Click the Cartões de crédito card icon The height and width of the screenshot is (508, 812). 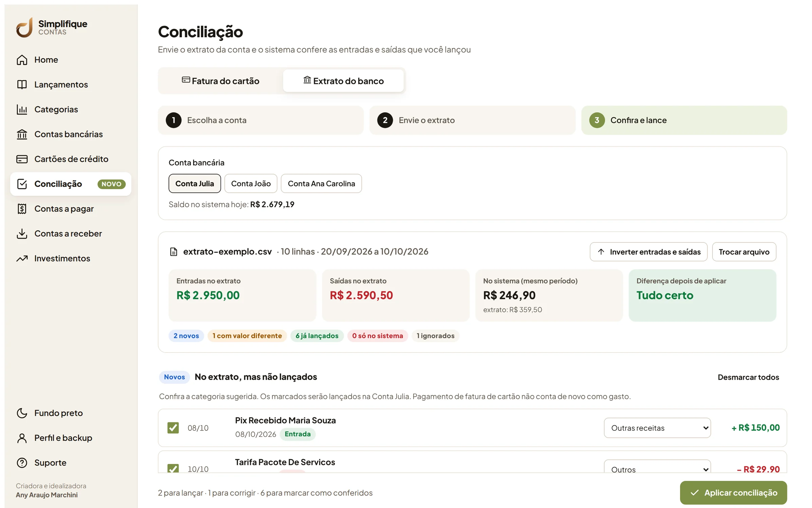tap(22, 159)
